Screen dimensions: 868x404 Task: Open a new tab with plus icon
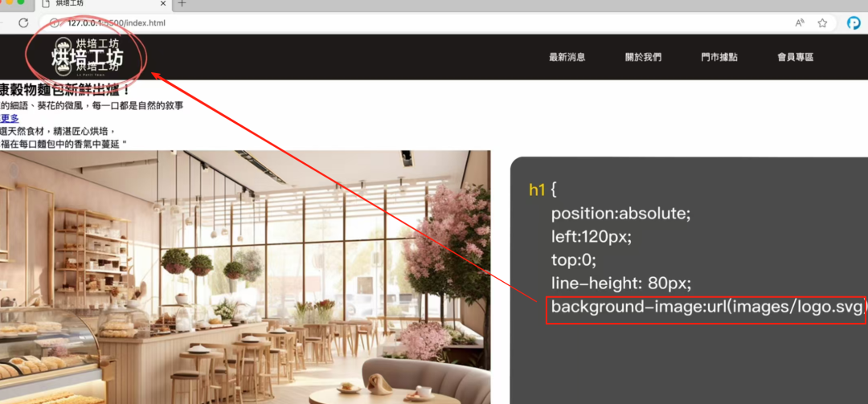(182, 3)
